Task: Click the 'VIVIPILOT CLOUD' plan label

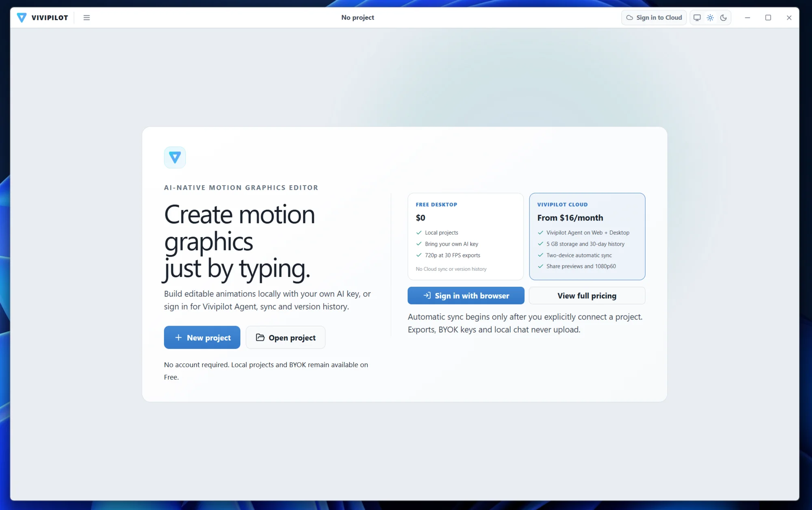Action: (x=562, y=205)
